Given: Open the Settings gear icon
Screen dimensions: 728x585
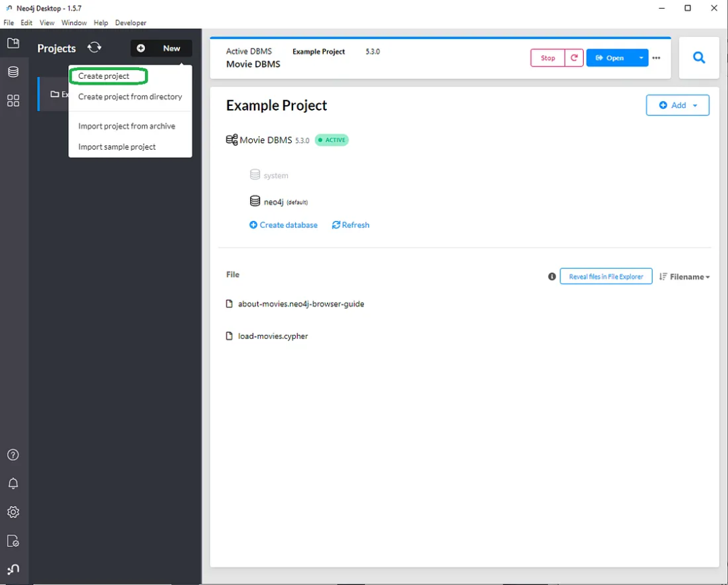Looking at the screenshot, I should (13, 512).
